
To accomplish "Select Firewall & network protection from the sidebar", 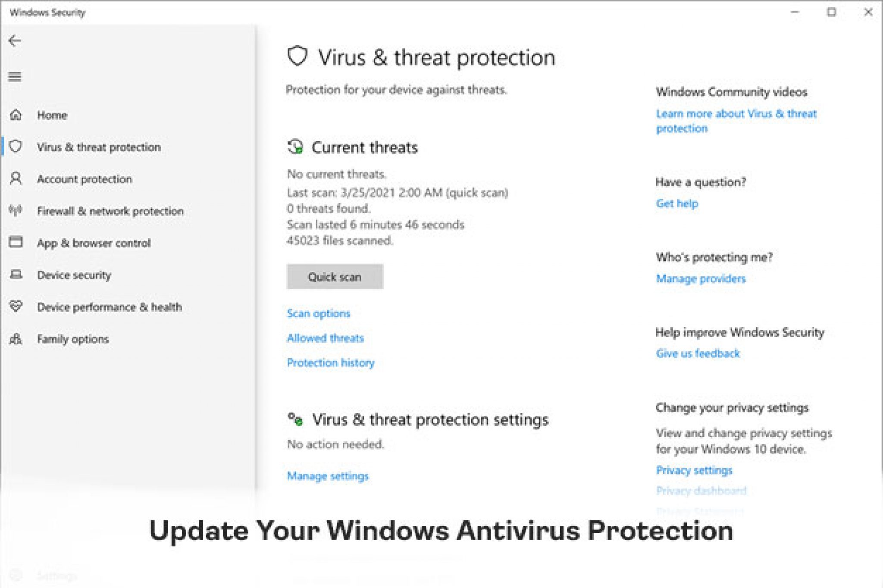I will (110, 211).
